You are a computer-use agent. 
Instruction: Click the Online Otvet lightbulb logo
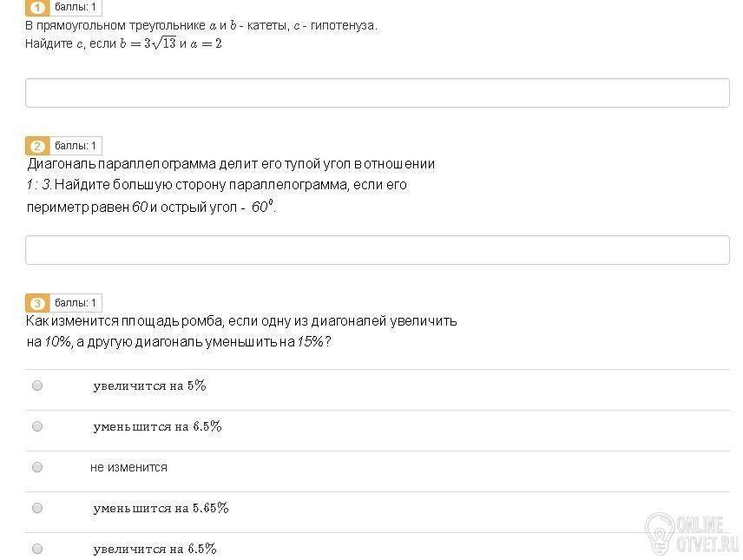click(x=660, y=533)
